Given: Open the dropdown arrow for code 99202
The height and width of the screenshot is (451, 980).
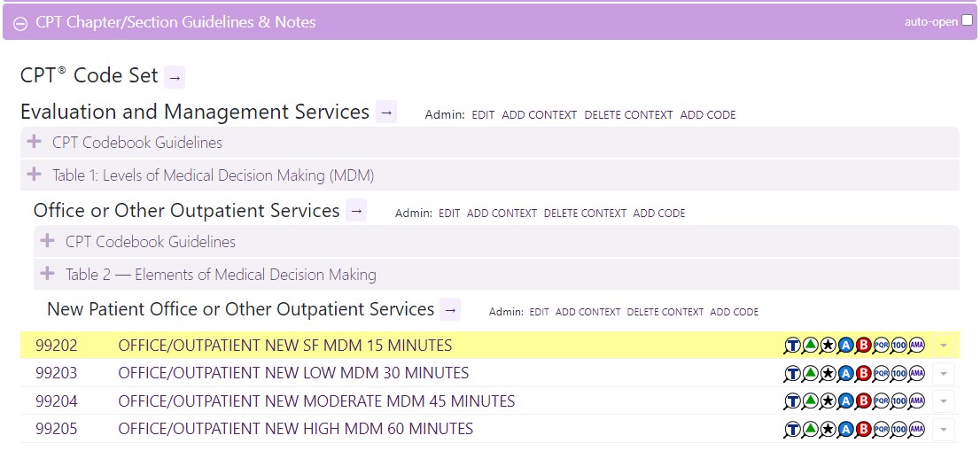Looking at the screenshot, I should [943, 346].
